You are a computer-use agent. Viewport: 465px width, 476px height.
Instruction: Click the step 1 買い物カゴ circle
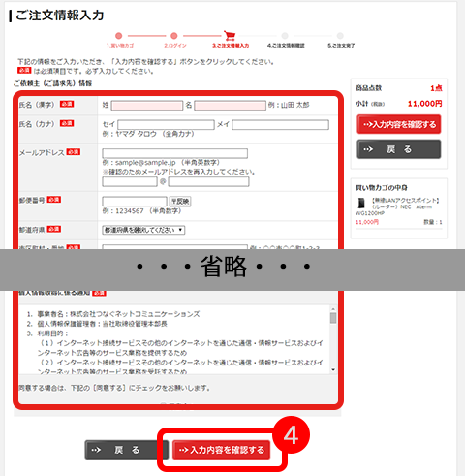point(119,36)
